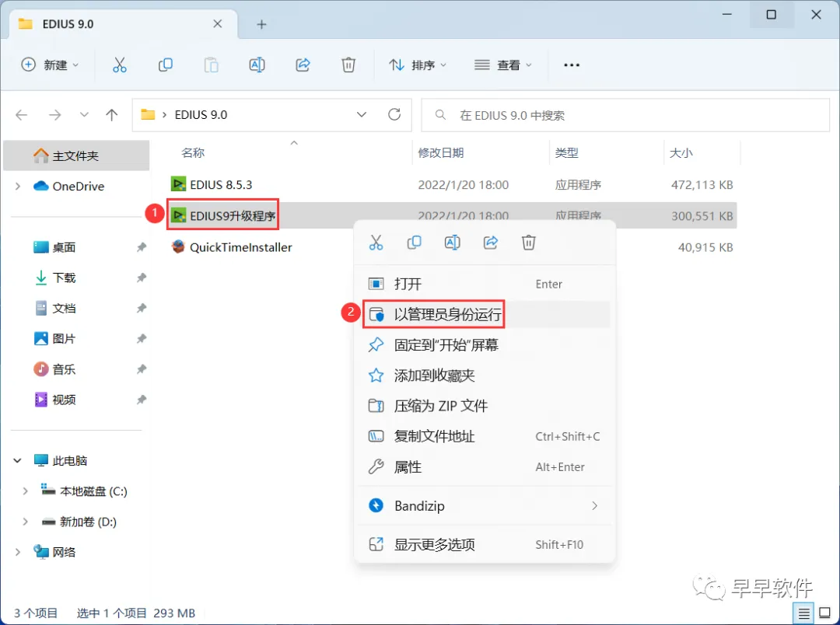This screenshot has width=840, height=625.
Task: Sort by the 名称 column header
Action: (x=193, y=152)
